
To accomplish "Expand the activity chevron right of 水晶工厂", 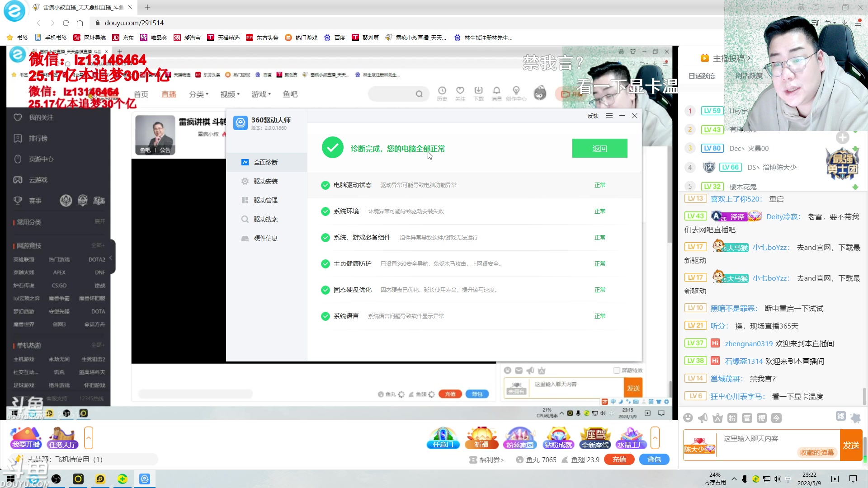I will [x=655, y=437].
